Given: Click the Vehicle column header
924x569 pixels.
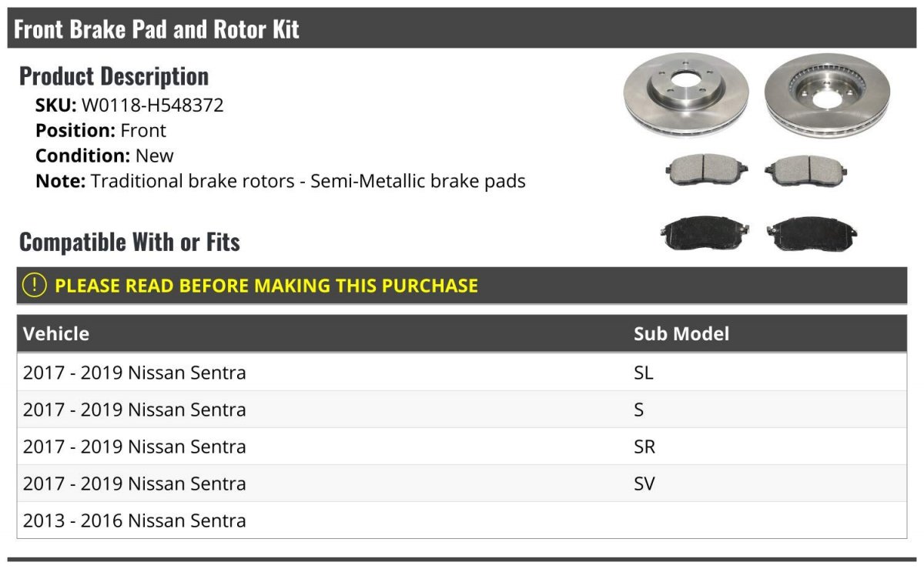Looking at the screenshot, I should (x=56, y=334).
